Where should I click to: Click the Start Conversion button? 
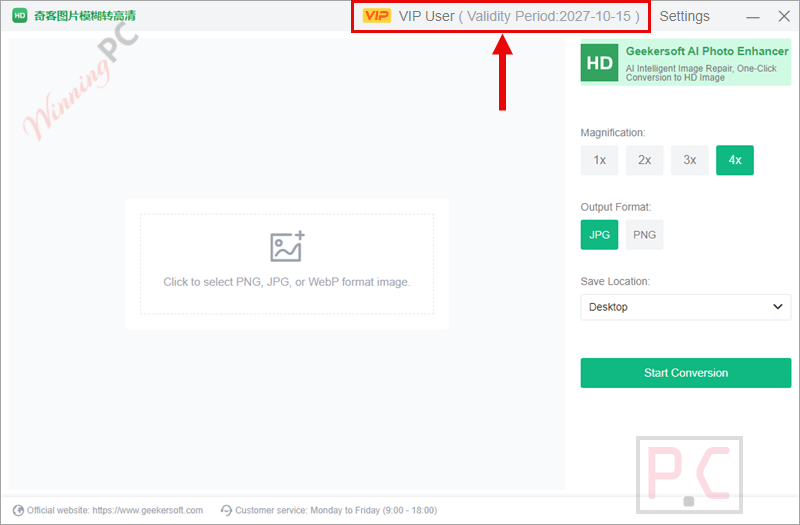686,373
